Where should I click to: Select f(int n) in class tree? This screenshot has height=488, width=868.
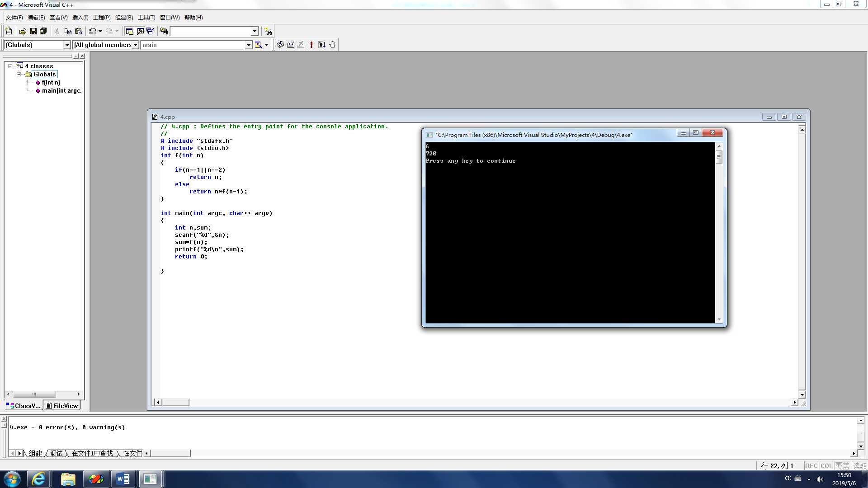(x=51, y=83)
